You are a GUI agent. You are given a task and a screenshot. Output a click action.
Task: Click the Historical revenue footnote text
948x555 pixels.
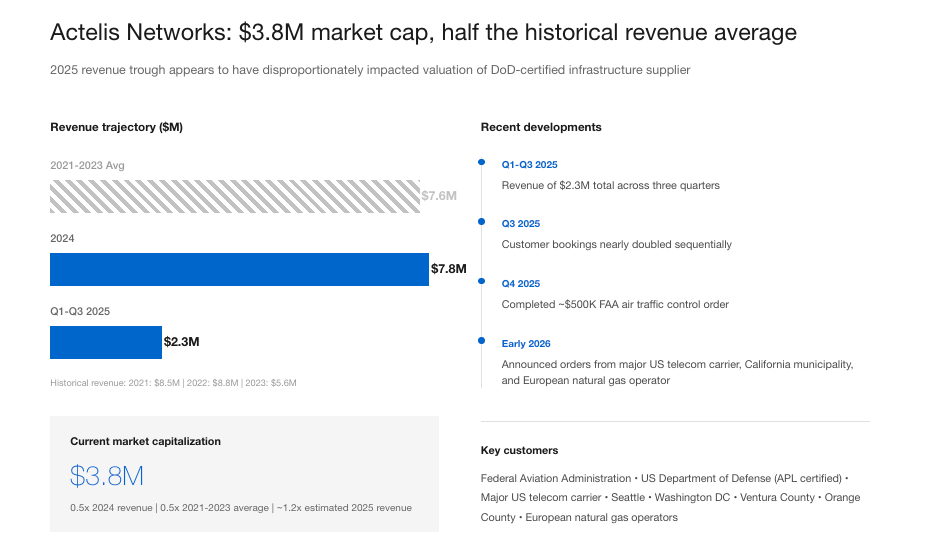(173, 383)
